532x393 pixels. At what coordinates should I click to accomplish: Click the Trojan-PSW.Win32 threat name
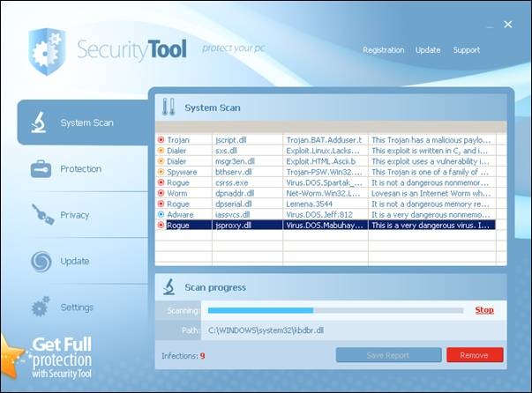point(324,172)
